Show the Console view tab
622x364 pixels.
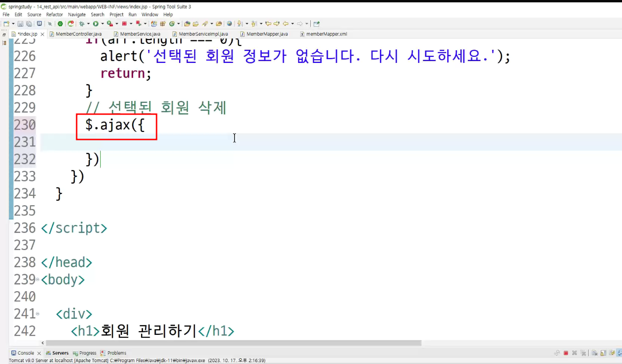[25, 353]
